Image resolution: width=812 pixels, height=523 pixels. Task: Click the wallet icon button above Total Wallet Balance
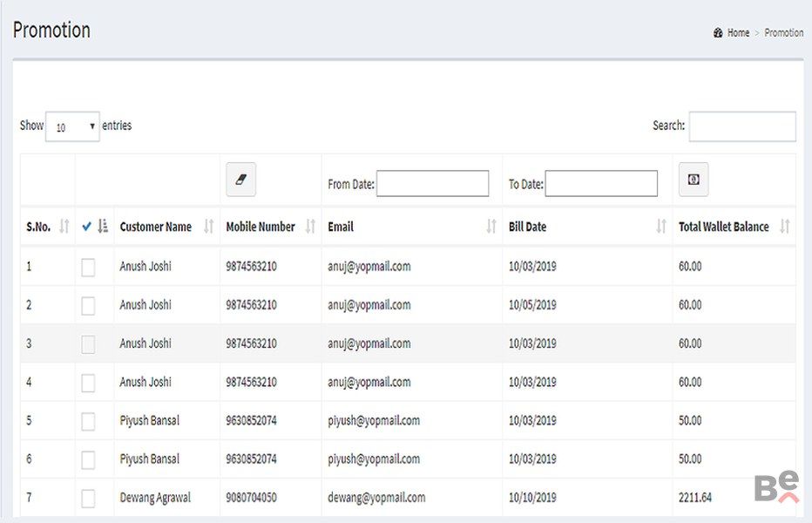pyautogui.click(x=694, y=179)
